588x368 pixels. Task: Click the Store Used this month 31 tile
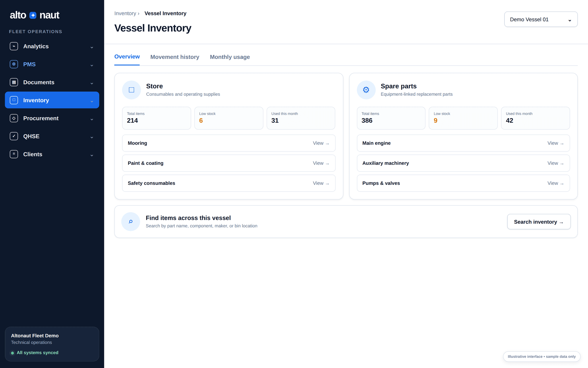click(x=301, y=118)
